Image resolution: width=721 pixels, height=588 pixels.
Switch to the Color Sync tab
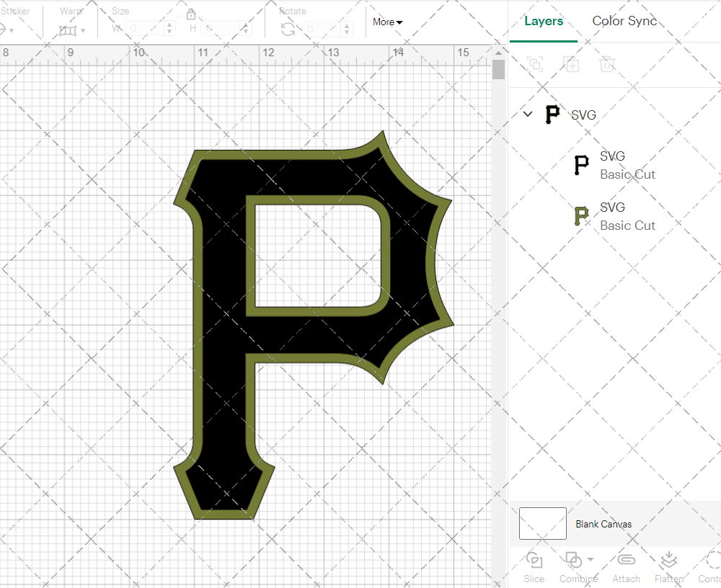[x=624, y=21]
